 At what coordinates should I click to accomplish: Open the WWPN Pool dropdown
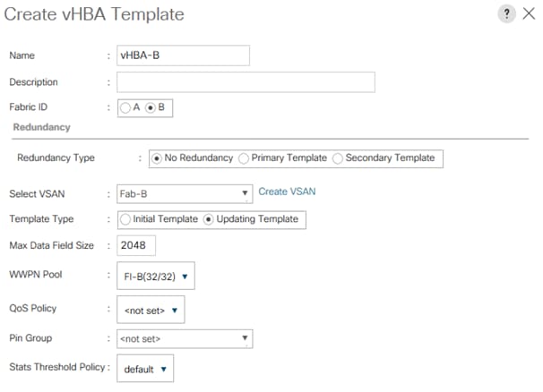pyautogui.click(x=156, y=276)
